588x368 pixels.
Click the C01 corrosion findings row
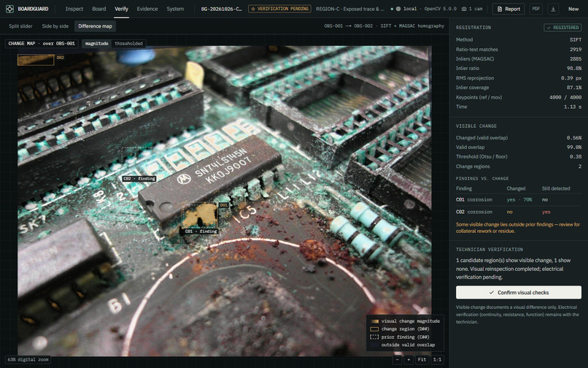(519, 200)
